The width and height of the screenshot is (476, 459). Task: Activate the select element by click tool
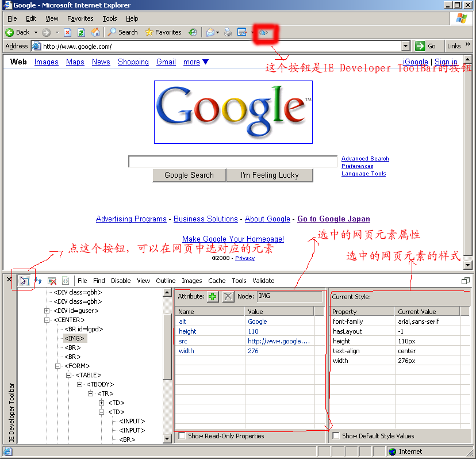pos(24,281)
